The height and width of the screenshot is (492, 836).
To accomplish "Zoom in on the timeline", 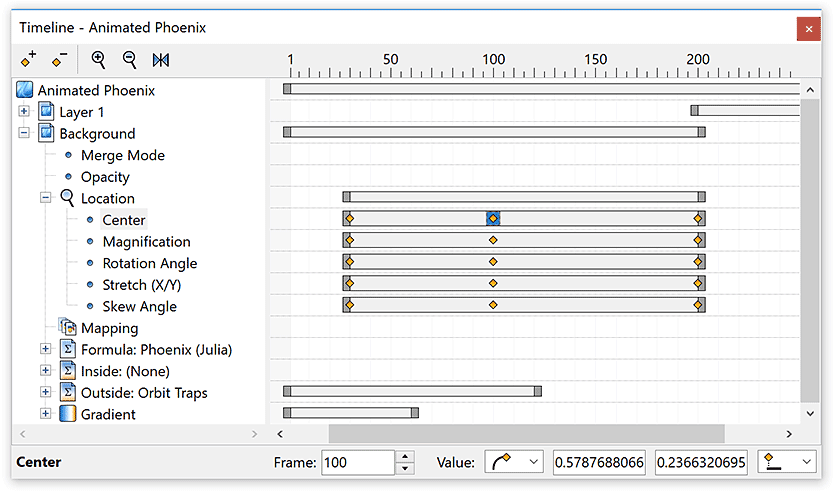I will (x=98, y=60).
